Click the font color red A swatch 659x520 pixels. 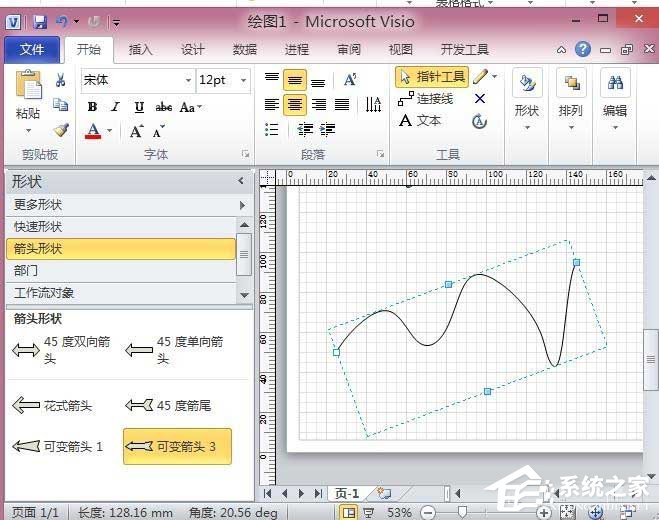pos(93,131)
